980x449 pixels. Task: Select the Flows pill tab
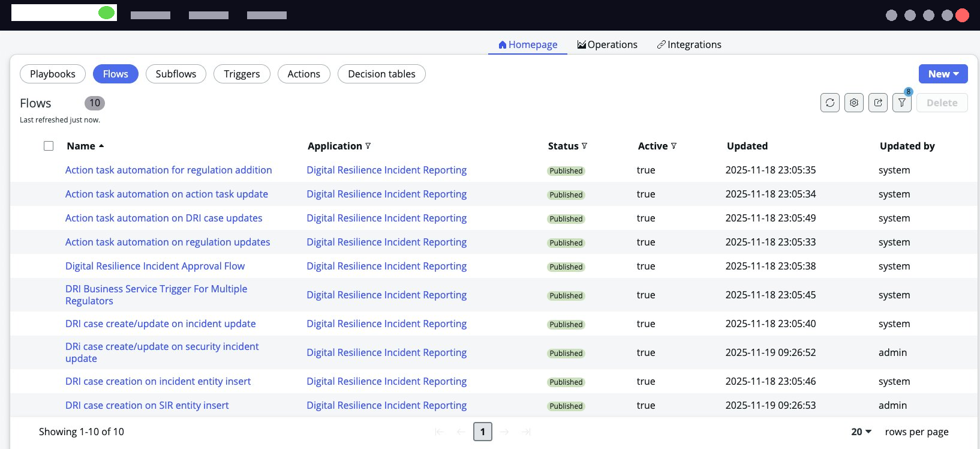(116, 74)
